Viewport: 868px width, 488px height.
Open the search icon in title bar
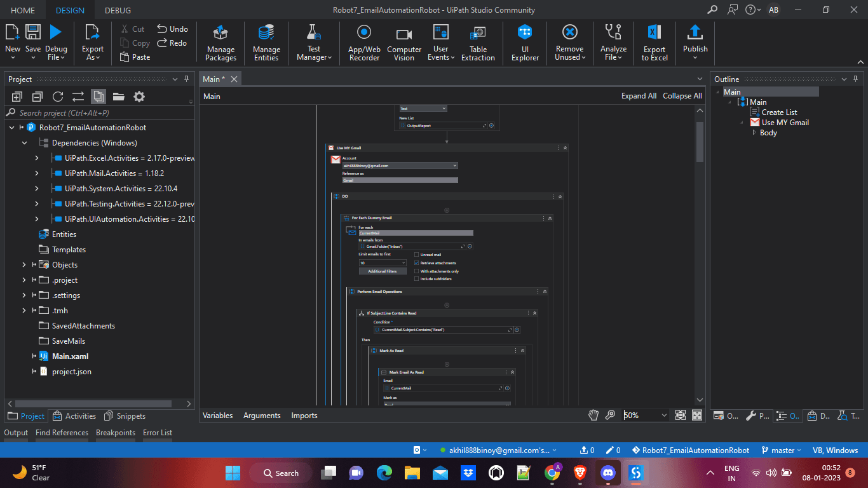click(x=712, y=10)
